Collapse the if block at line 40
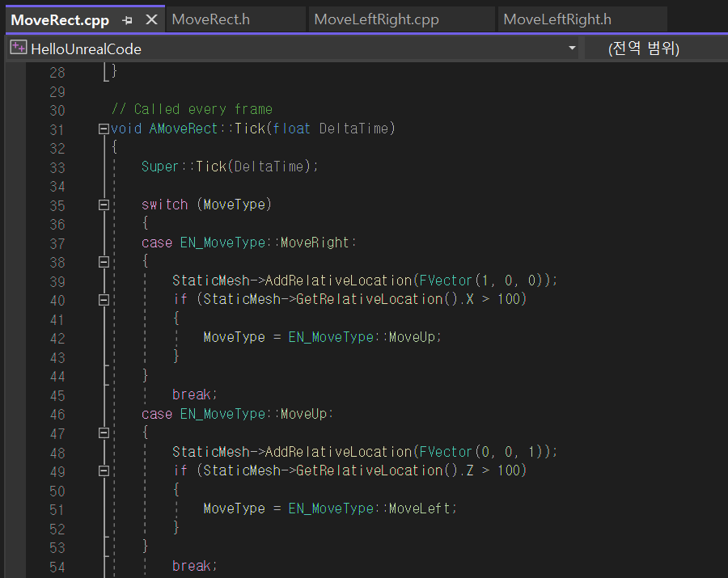 point(104,300)
